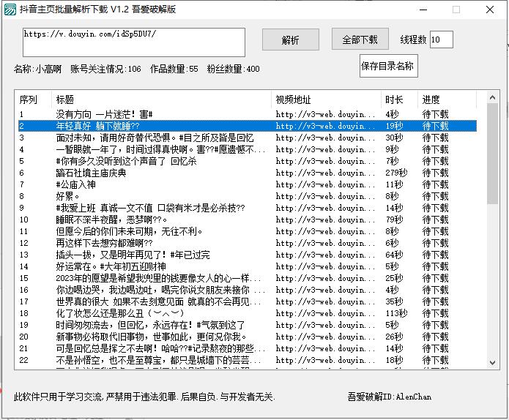Select highlighted row 年轻真好 躺下就睡
This screenshot has width=509, height=420.
click(x=248, y=126)
